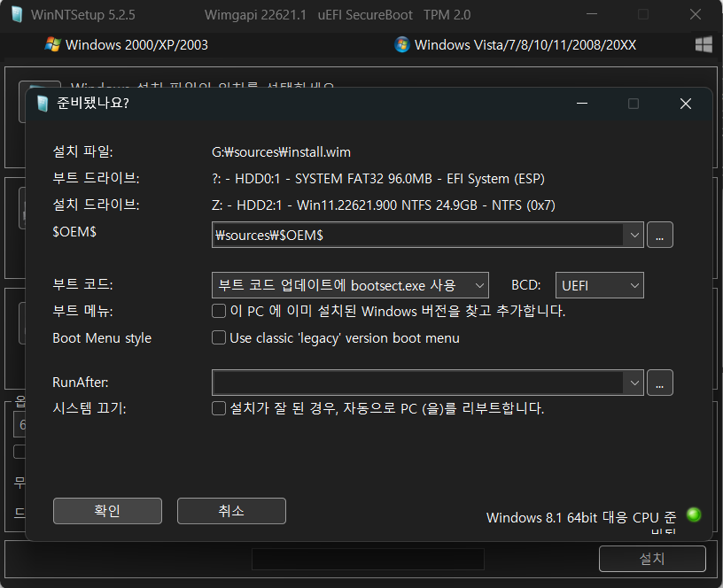Image resolution: width=723 pixels, height=588 pixels.
Task: Close the 준비됐나요? dialog
Action: pos(686,104)
